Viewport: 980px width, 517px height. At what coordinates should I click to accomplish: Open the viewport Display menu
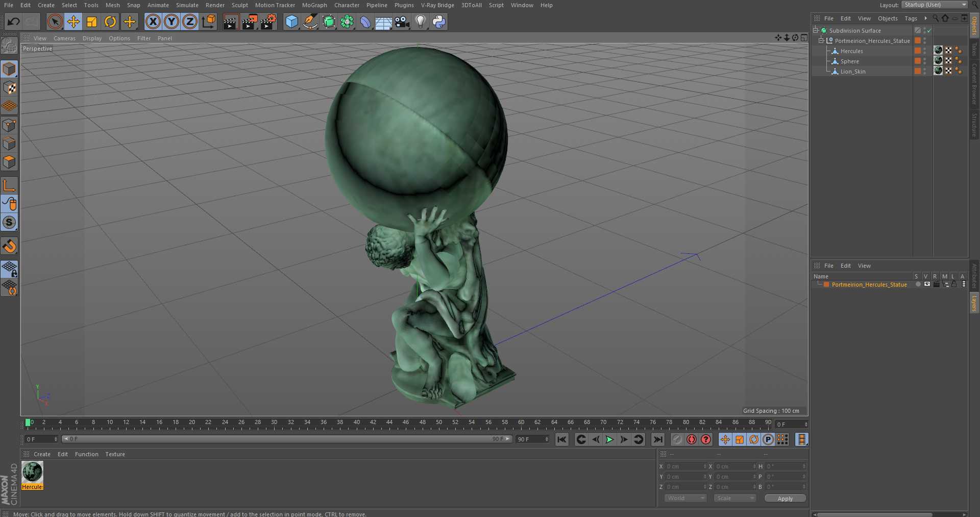pos(92,38)
